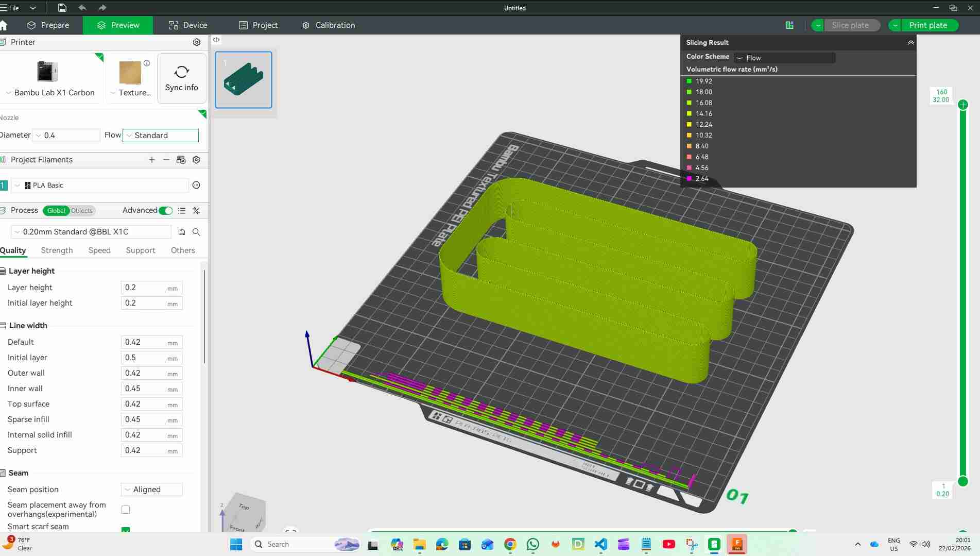Click the Print plate button
This screenshot has height=556, width=980.
pyautogui.click(x=927, y=25)
